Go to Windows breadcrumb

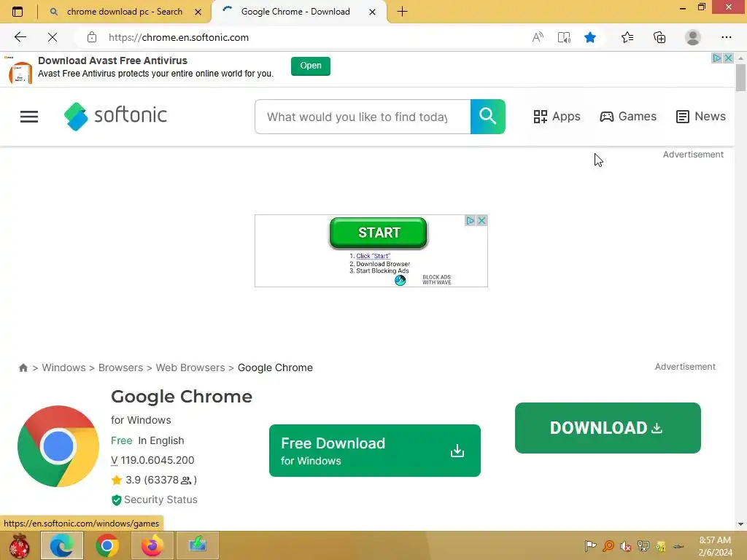click(x=64, y=367)
